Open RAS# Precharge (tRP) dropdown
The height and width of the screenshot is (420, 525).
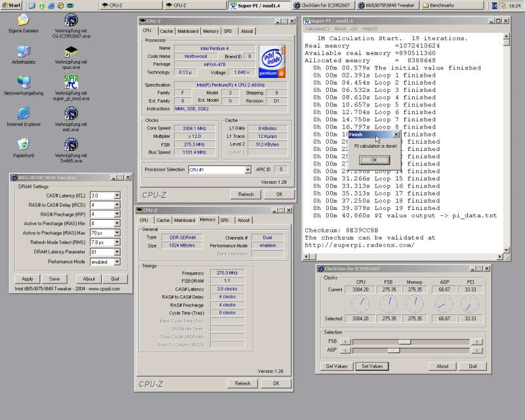(117, 214)
